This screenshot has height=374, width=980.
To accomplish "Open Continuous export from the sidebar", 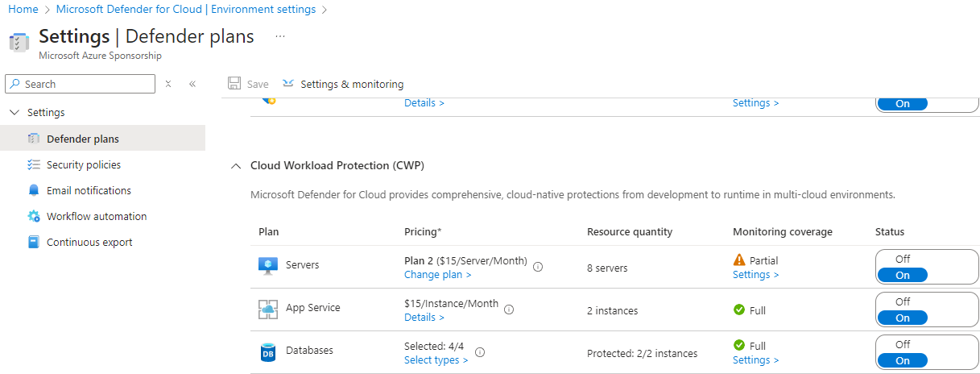I will coord(89,242).
